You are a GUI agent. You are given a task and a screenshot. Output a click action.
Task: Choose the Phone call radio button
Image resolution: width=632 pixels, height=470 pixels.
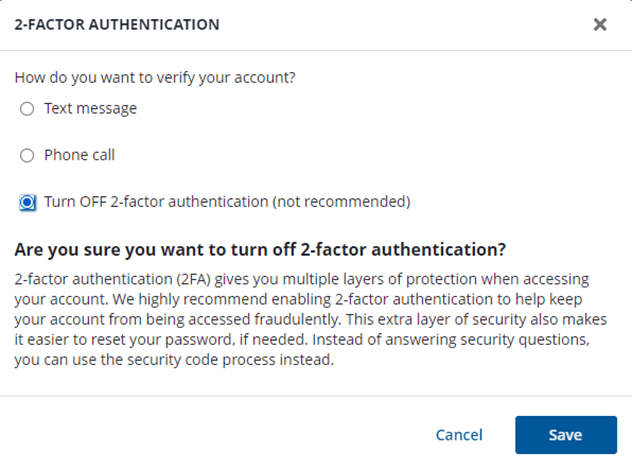(x=27, y=156)
